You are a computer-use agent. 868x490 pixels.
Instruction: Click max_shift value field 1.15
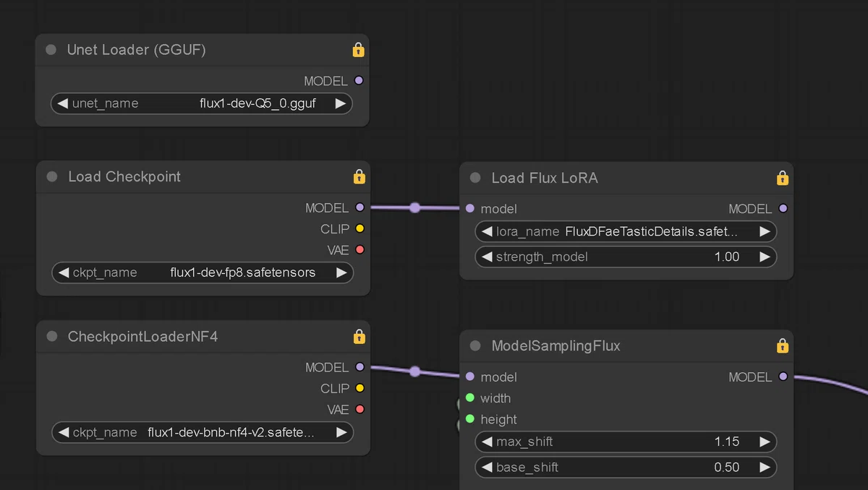pos(626,442)
